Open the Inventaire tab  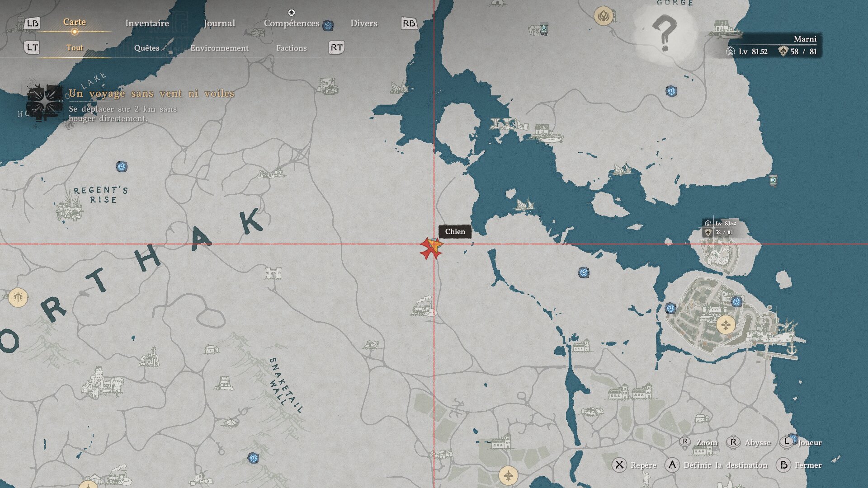(147, 23)
